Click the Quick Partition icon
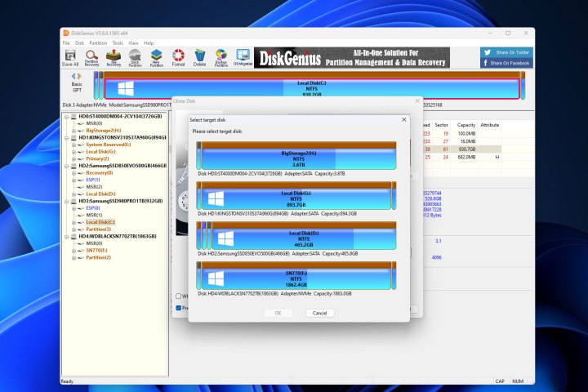The height and width of the screenshot is (392, 588). (135, 57)
